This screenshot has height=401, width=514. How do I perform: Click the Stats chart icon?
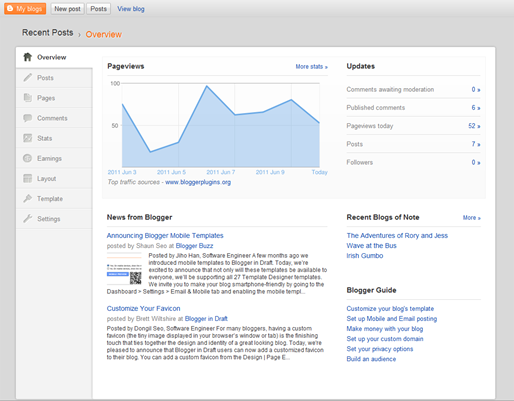pos(28,138)
